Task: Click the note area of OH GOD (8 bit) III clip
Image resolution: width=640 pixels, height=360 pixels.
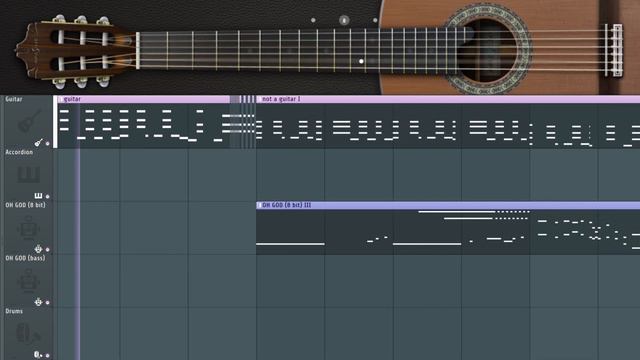Action: click(x=448, y=231)
